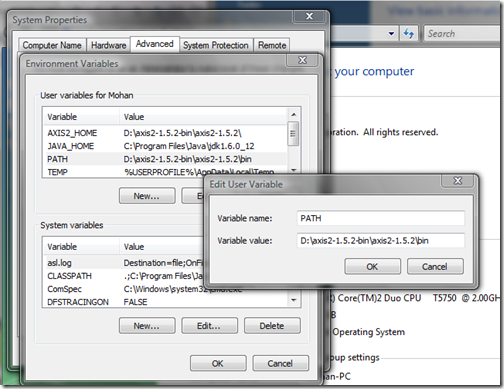
Task: Click New under user variables
Action: pos(147,196)
